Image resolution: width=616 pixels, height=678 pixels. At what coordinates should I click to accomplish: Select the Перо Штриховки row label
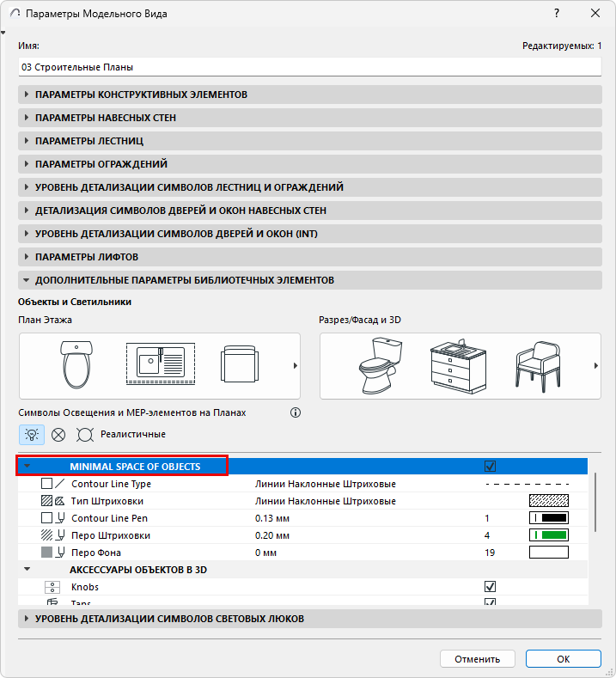pos(111,535)
